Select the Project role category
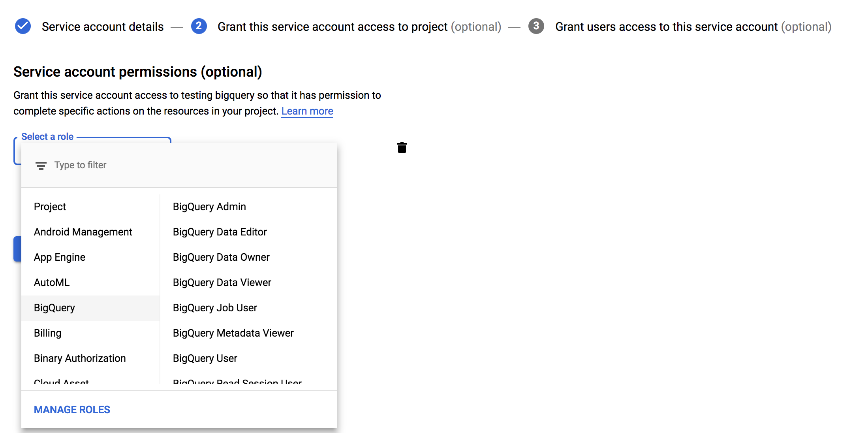Screen dimensions: 868x433 point(50,207)
